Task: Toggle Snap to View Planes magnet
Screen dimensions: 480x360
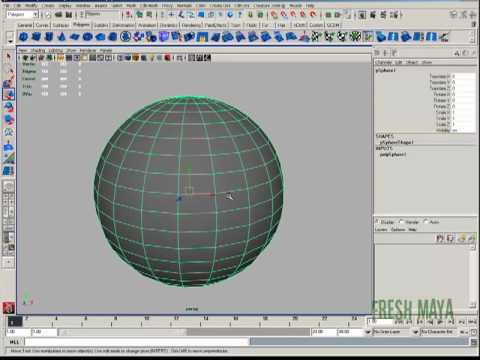Action: [303, 15]
